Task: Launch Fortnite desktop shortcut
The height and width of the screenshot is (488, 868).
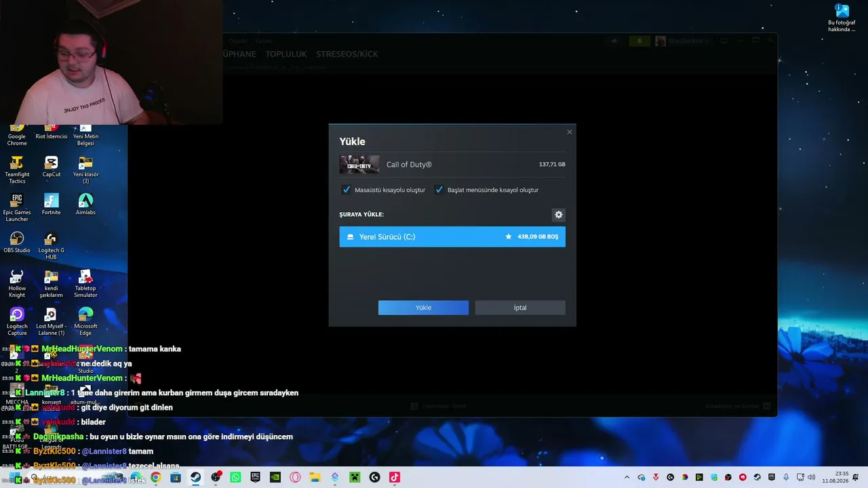Action: click(x=52, y=205)
